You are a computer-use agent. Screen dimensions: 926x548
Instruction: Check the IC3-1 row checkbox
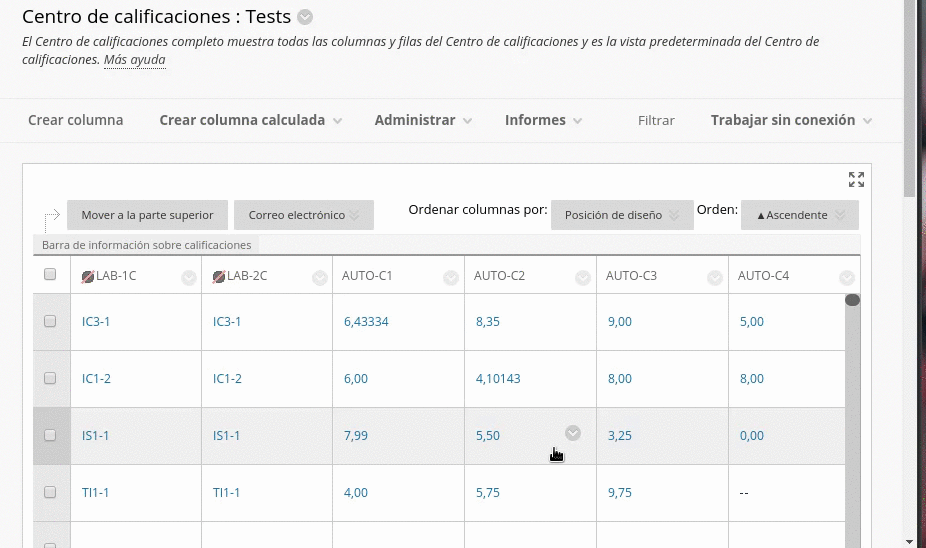click(x=50, y=322)
